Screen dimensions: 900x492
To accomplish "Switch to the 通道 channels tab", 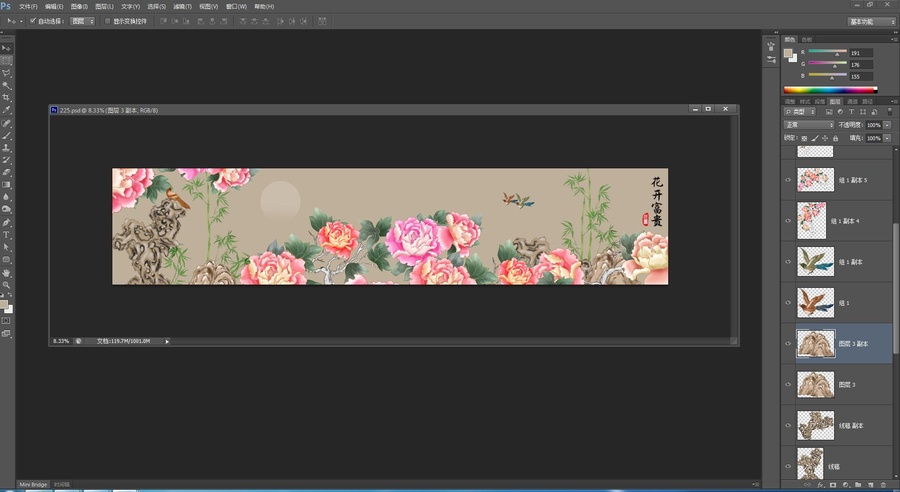I will (x=852, y=102).
